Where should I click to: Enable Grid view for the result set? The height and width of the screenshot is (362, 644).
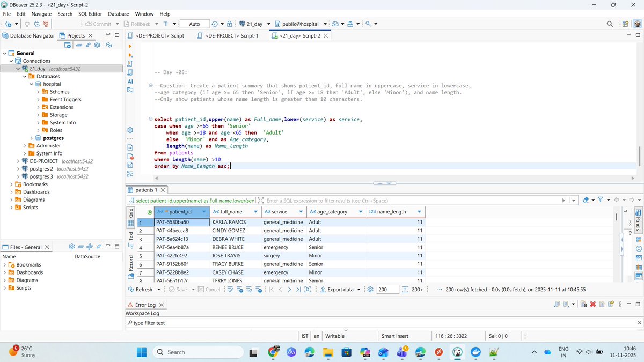130,213
